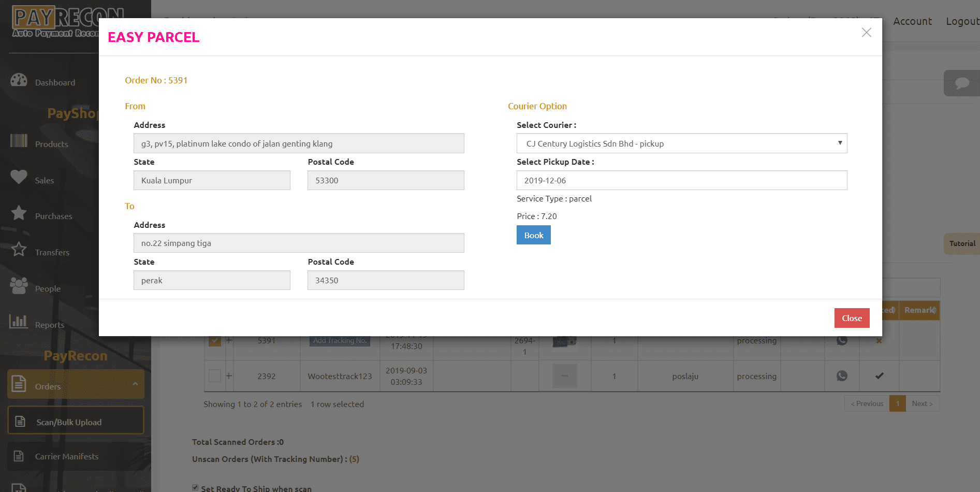Image resolution: width=980 pixels, height=492 pixels.
Task: Click the From Postal Code field 53300
Action: click(x=386, y=180)
